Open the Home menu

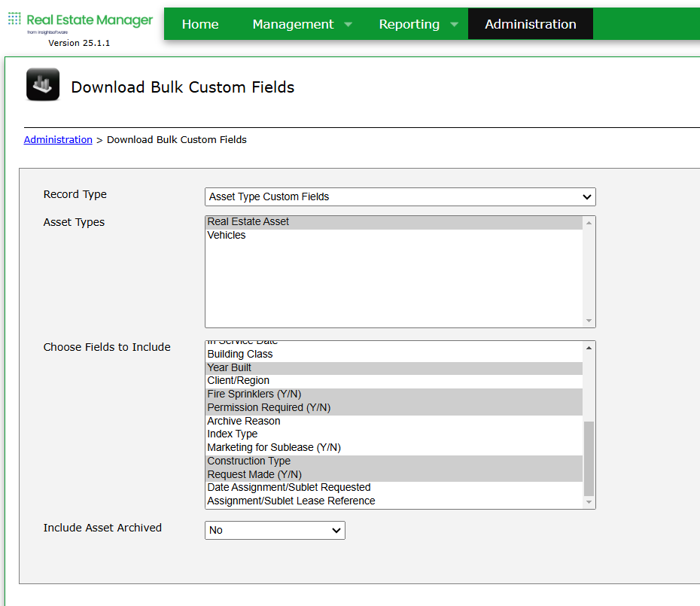tap(200, 24)
